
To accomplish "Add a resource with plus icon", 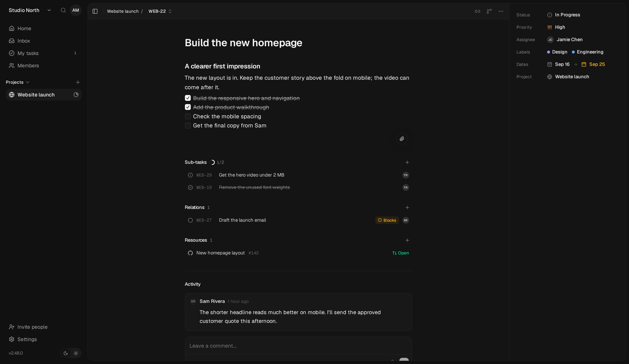I will (x=407, y=240).
